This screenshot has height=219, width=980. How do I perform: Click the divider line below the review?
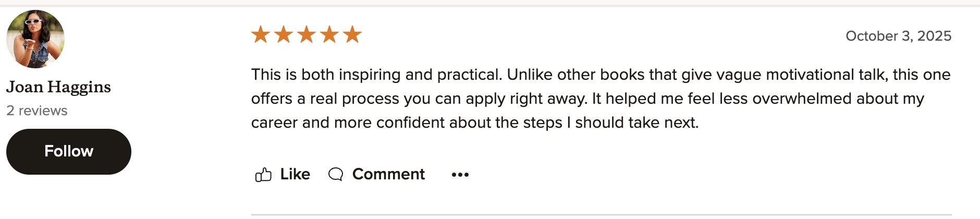601,214
